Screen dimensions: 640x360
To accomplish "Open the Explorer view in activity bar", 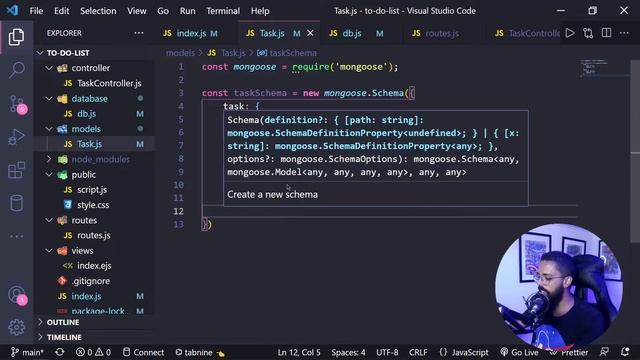I will [16, 37].
